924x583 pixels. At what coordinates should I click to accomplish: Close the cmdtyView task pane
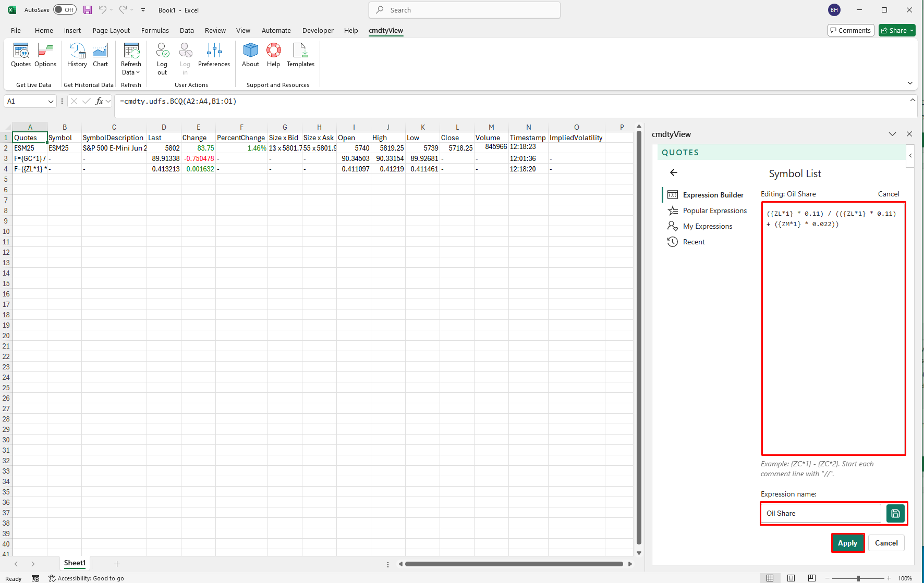point(909,134)
